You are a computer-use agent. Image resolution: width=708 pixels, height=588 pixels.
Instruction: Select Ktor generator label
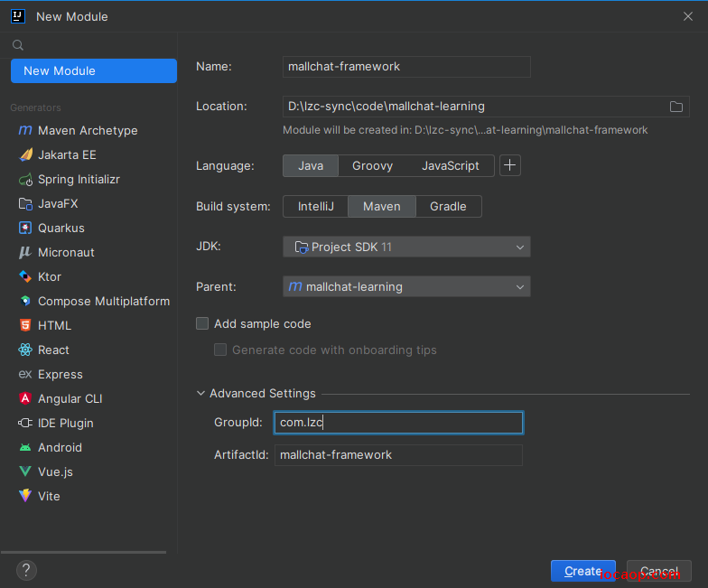(49, 276)
